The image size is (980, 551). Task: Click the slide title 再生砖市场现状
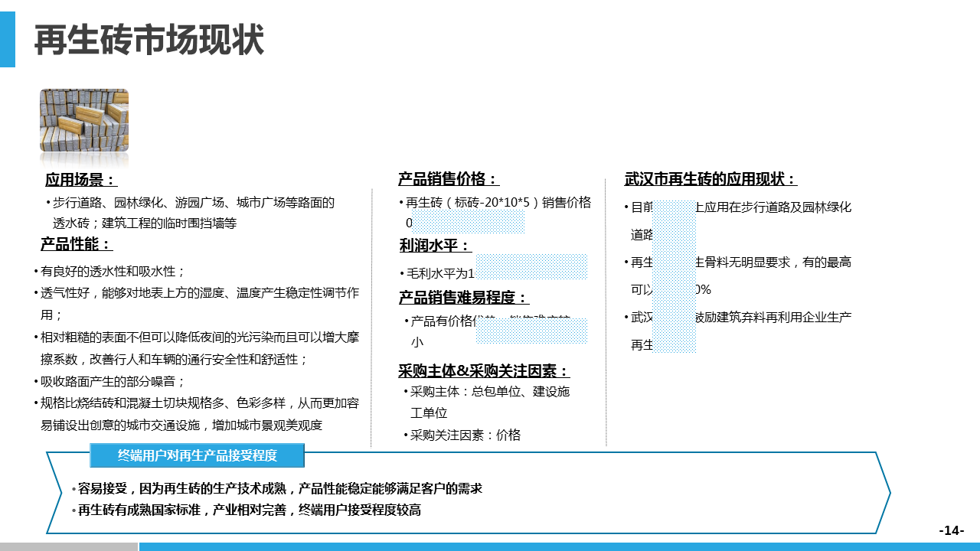click(x=149, y=41)
